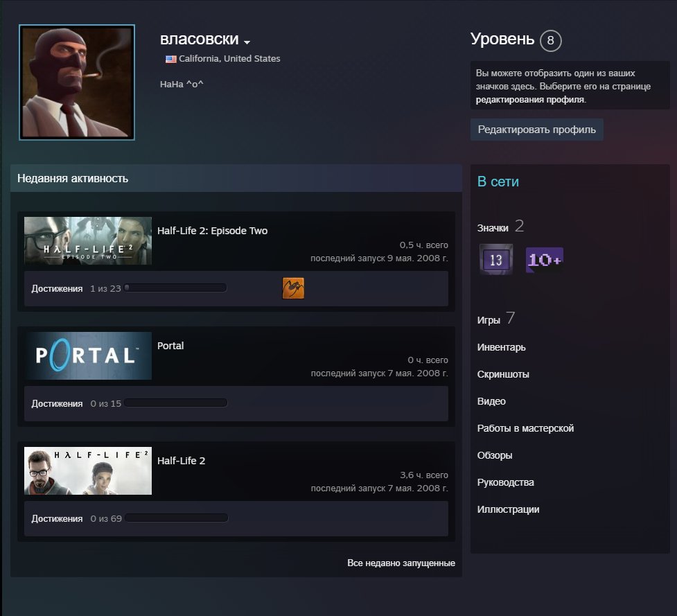Open the Скриншоты link
677x616 pixels.
click(503, 374)
